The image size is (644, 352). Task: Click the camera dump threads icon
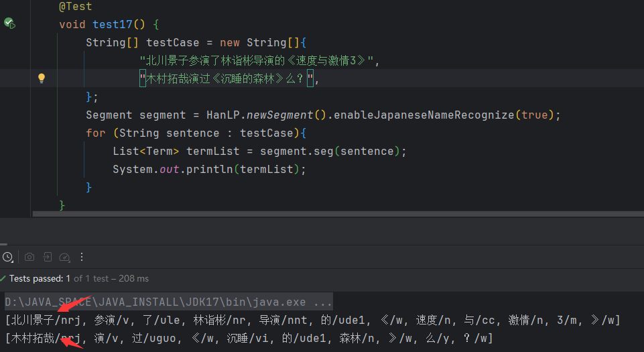click(x=29, y=257)
